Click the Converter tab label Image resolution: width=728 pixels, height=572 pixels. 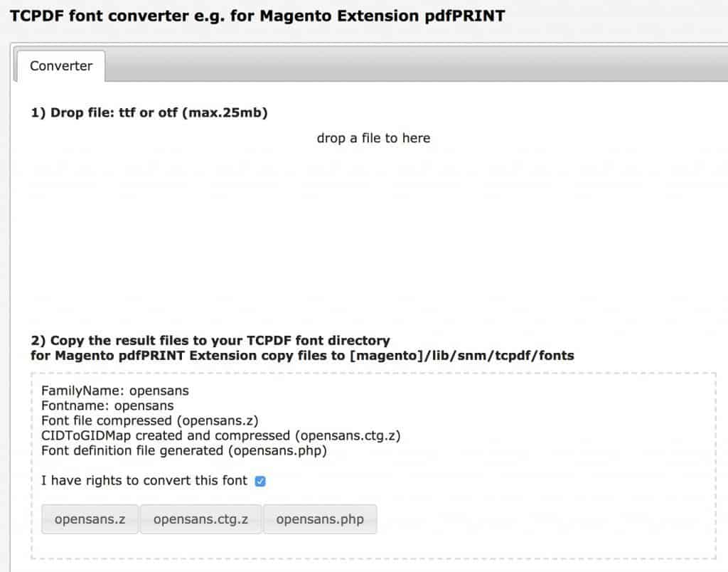[x=60, y=65]
